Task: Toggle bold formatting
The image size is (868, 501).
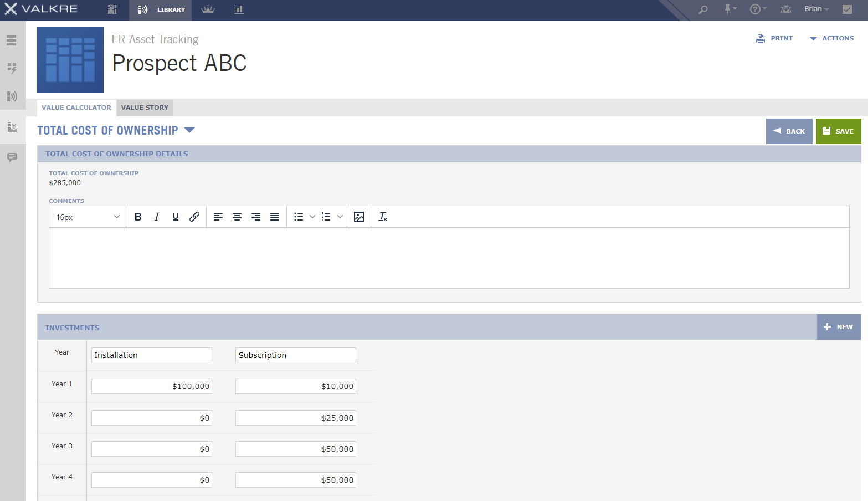Action: (x=138, y=217)
